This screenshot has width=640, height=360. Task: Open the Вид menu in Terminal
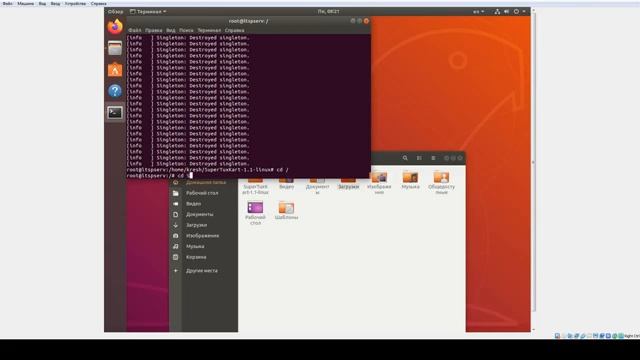click(171, 30)
